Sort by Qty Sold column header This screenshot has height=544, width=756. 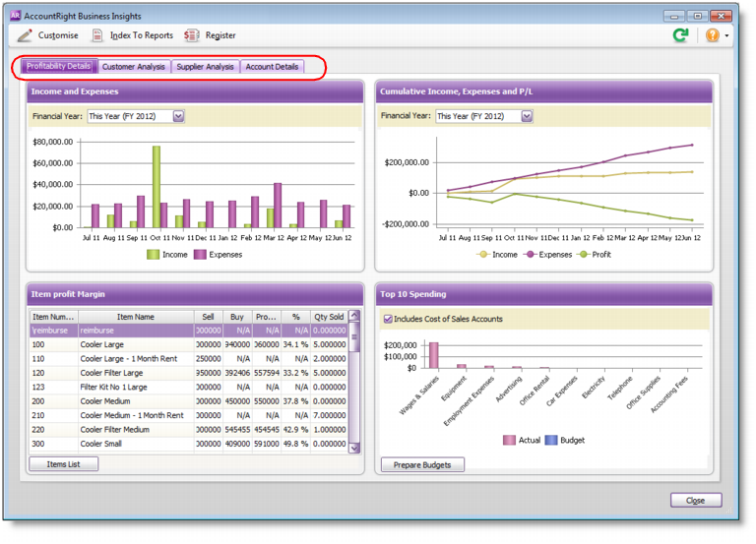pyautogui.click(x=329, y=317)
